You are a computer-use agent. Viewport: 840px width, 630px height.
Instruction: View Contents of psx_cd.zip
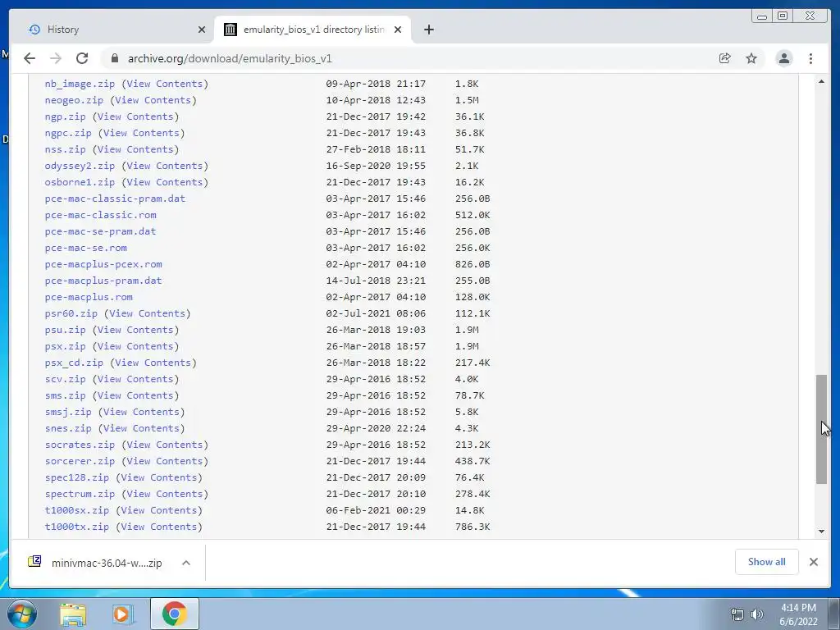pyautogui.click(x=153, y=363)
